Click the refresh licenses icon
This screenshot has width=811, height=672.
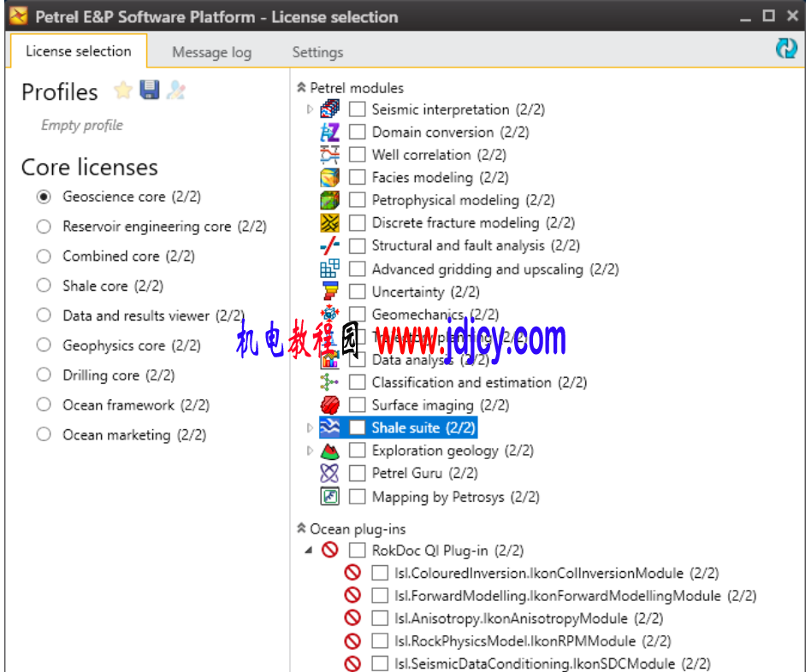tap(786, 49)
